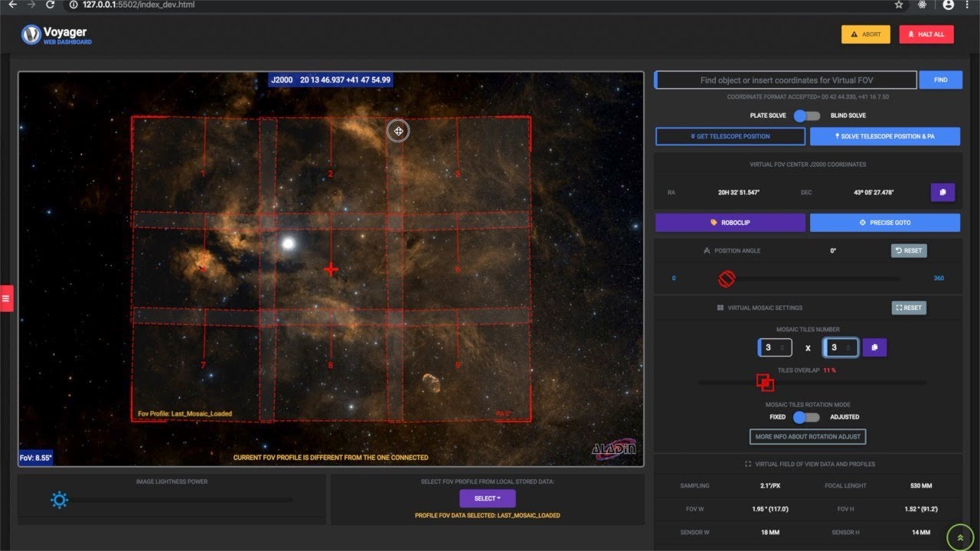Click the virtual mosaic settings grid icon

[x=720, y=308]
